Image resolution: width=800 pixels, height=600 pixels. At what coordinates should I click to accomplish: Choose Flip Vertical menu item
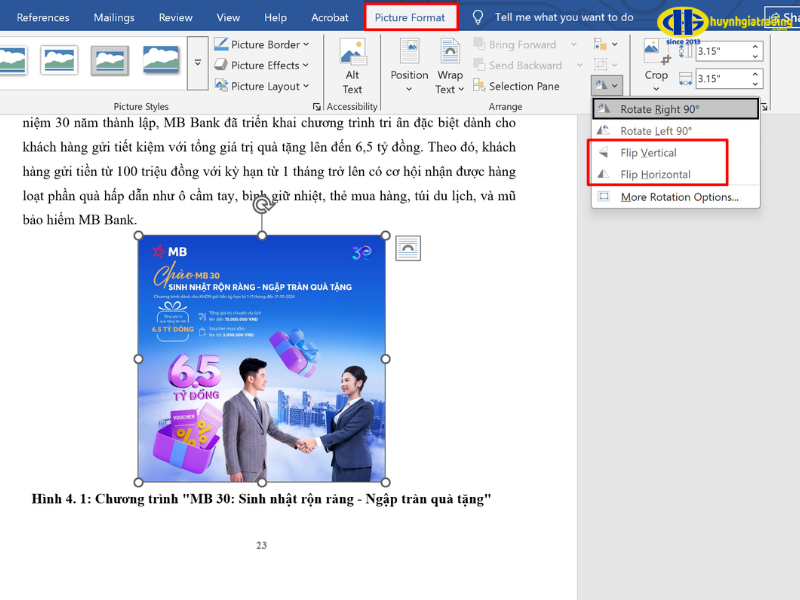pyautogui.click(x=676, y=153)
